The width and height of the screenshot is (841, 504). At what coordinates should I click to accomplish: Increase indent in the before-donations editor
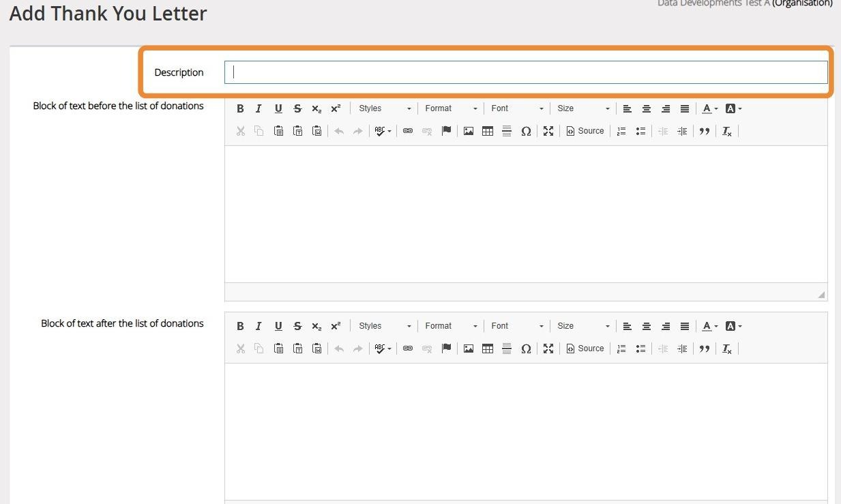pyautogui.click(x=682, y=131)
